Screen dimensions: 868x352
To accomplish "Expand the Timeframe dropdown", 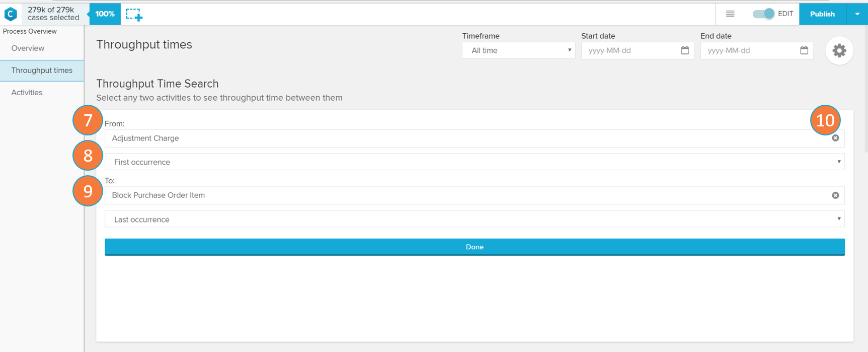I will 518,50.
